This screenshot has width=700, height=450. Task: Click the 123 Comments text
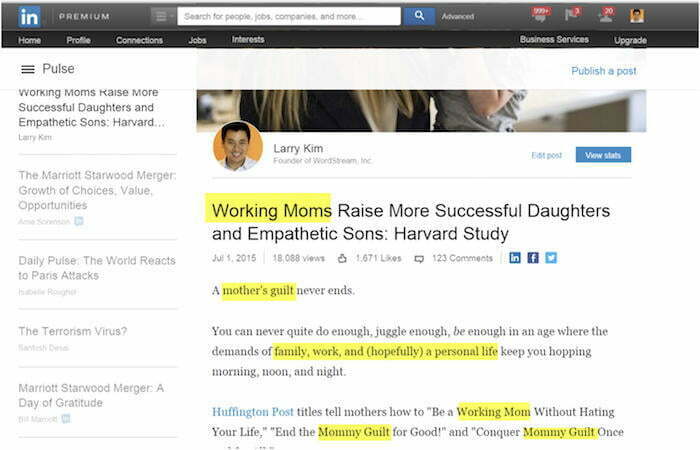[462, 258]
